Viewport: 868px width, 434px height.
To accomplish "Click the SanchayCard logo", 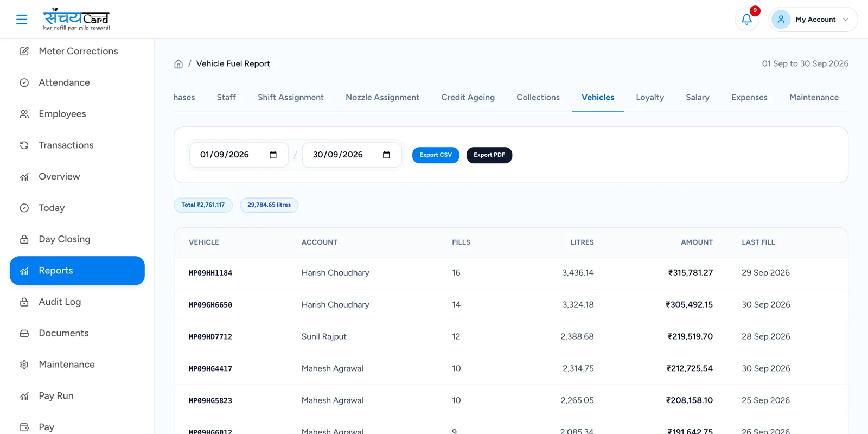I will click(x=76, y=20).
